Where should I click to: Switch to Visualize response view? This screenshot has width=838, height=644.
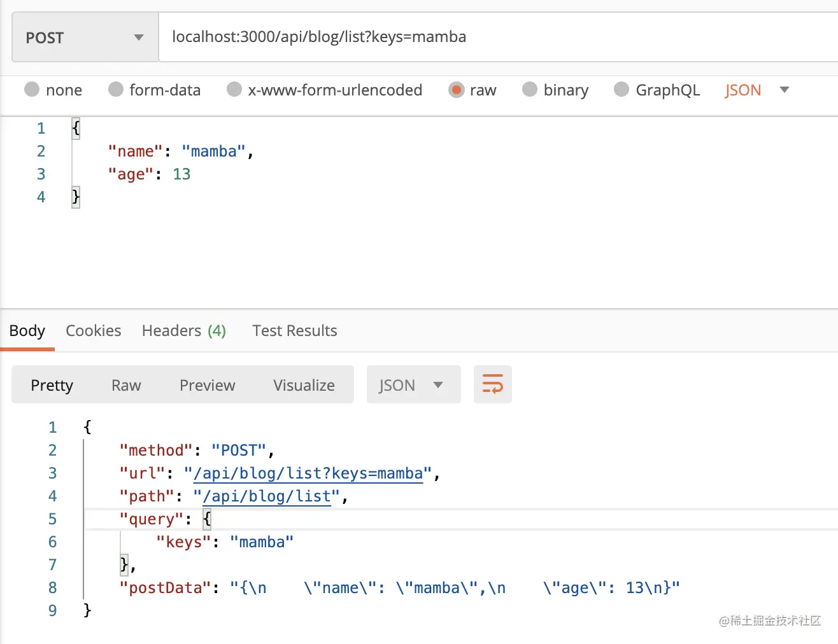coord(304,385)
